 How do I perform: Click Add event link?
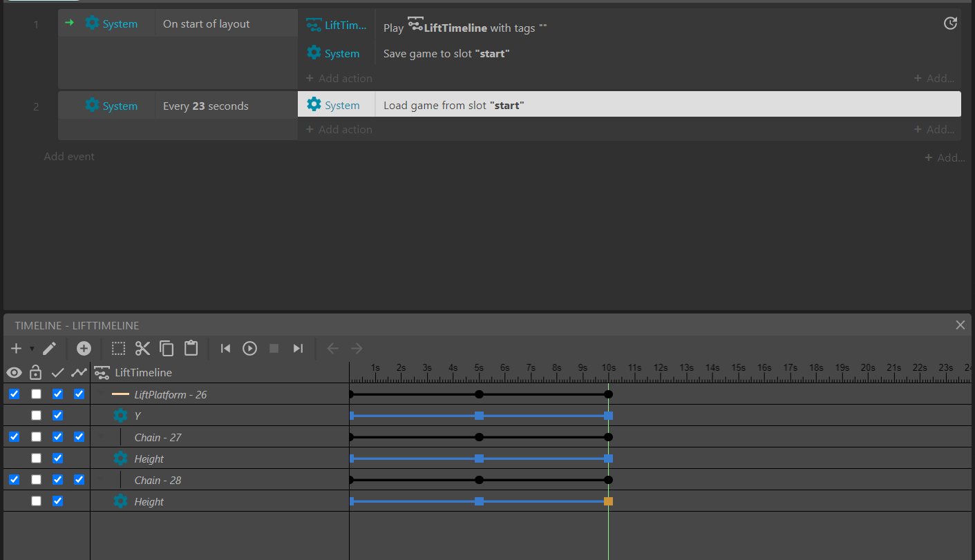[x=69, y=156]
